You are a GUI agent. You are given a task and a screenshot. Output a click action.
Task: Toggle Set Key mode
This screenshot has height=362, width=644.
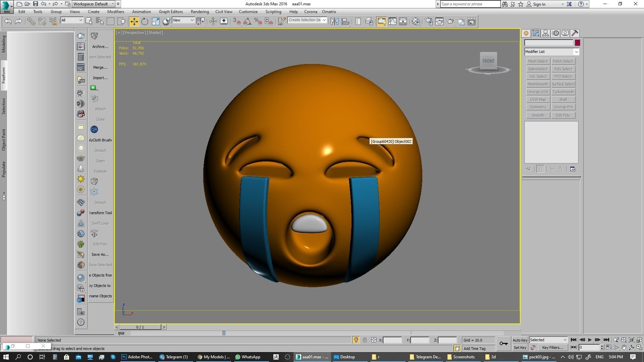coord(520,348)
